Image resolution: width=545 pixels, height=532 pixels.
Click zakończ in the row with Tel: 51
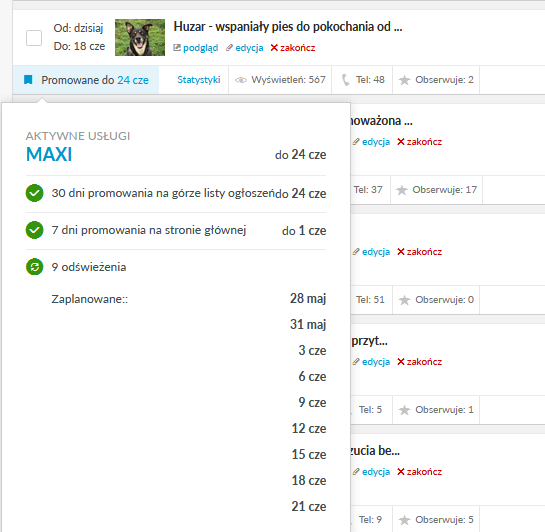pyautogui.click(x=424, y=252)
